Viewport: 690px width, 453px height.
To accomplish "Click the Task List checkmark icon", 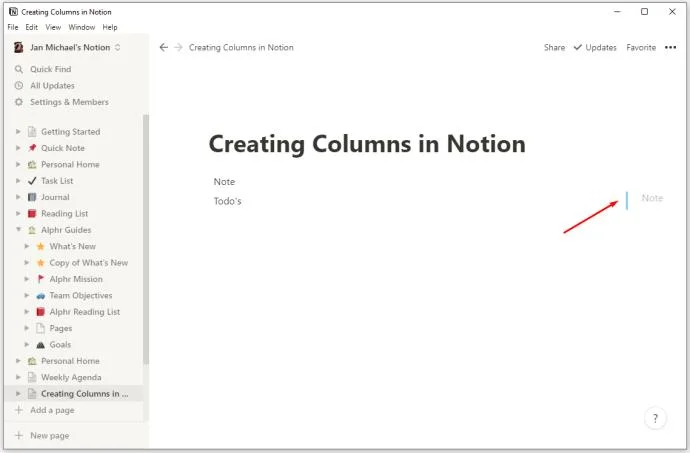I will [32, 180].
